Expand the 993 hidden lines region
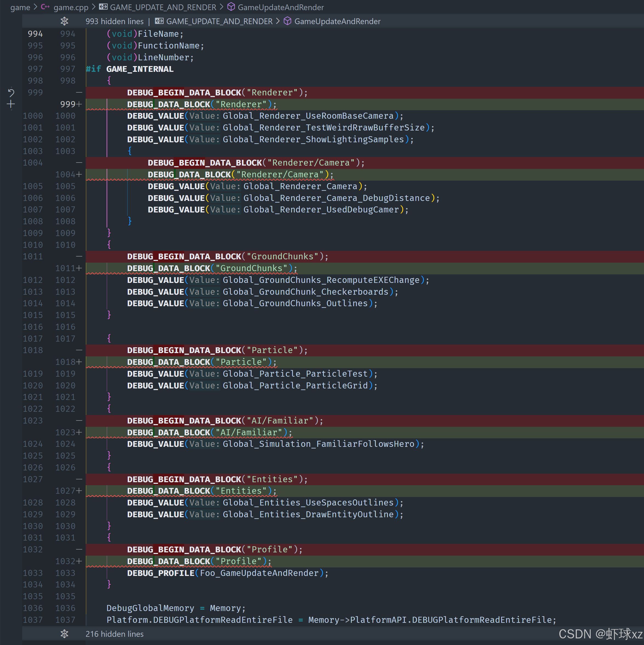Viewport: 644px width, 645px height. 115,21
